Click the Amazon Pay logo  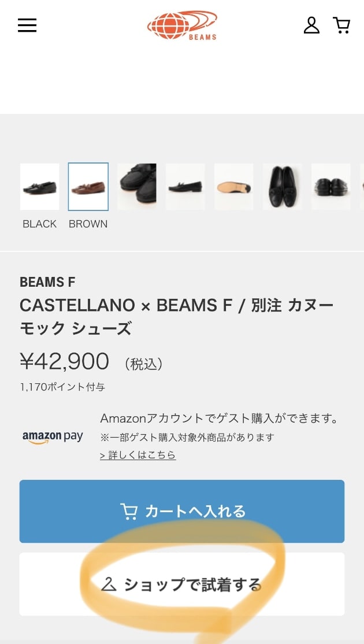point(53,437)
